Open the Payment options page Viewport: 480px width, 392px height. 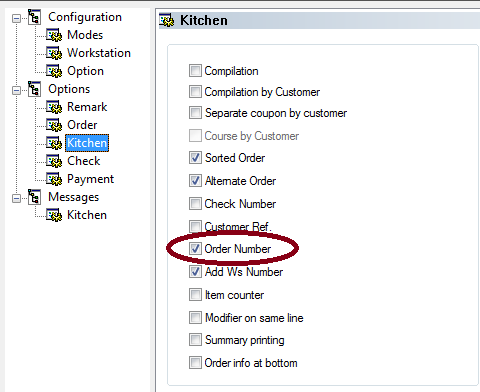(x=90, y=179)
